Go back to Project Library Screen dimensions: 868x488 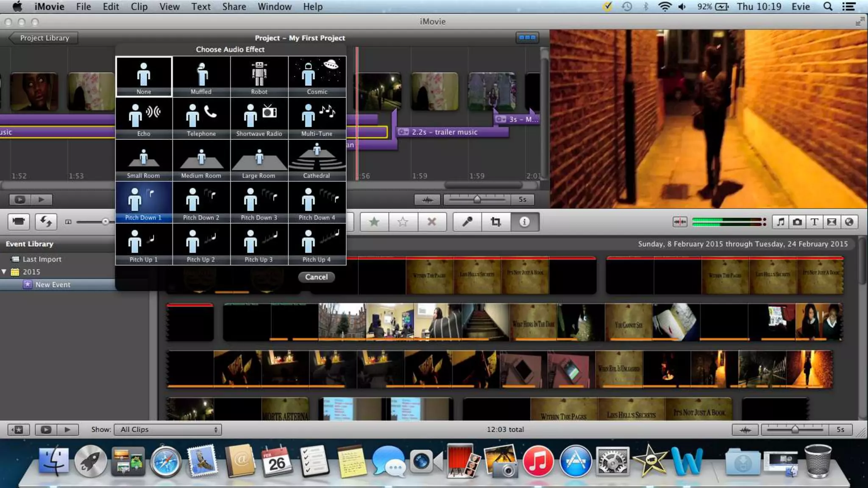44,38
